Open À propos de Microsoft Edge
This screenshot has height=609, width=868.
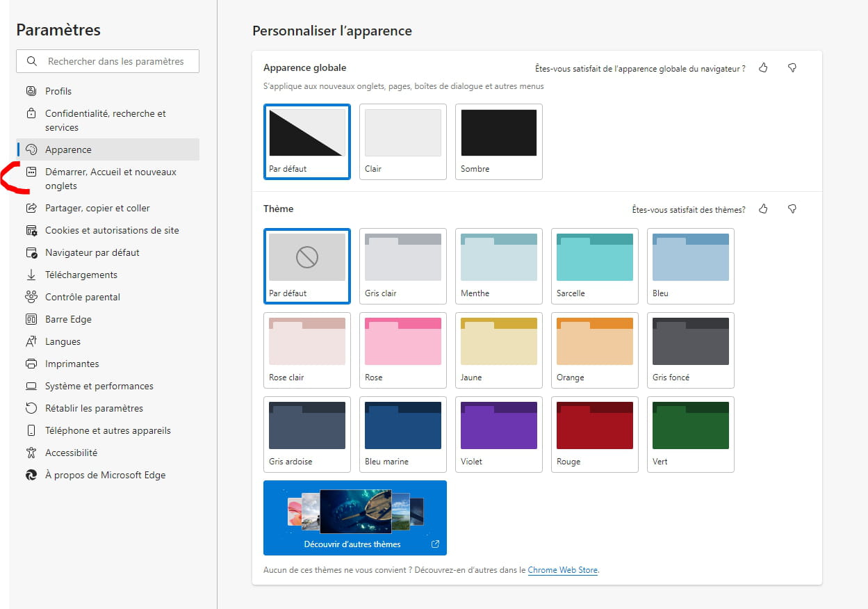108,475
